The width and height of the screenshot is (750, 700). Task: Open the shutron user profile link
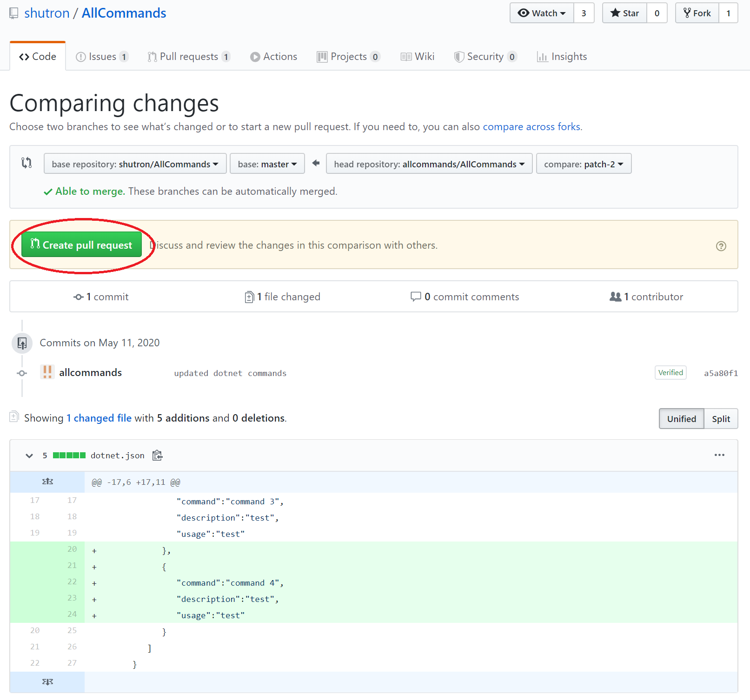pyautogui.click(x=46, y=13)
